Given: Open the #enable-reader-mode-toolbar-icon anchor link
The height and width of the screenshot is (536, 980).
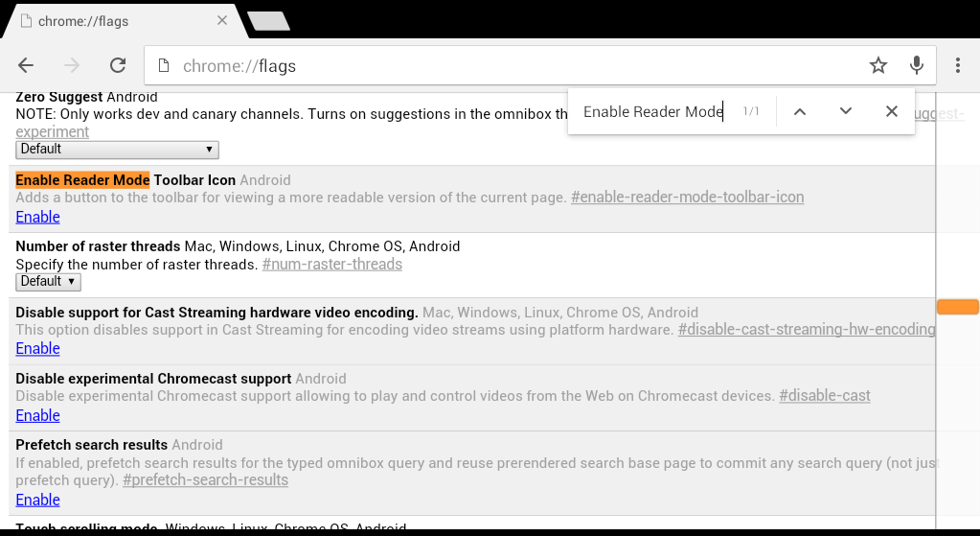Looking at the screenshot, I should tap(687, 197).
